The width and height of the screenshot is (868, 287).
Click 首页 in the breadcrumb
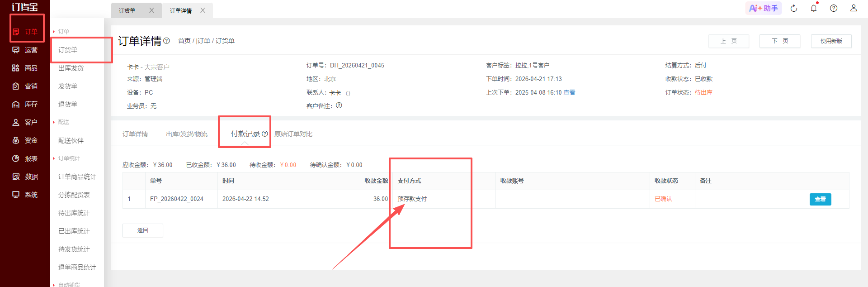click(x=184, y=41)
